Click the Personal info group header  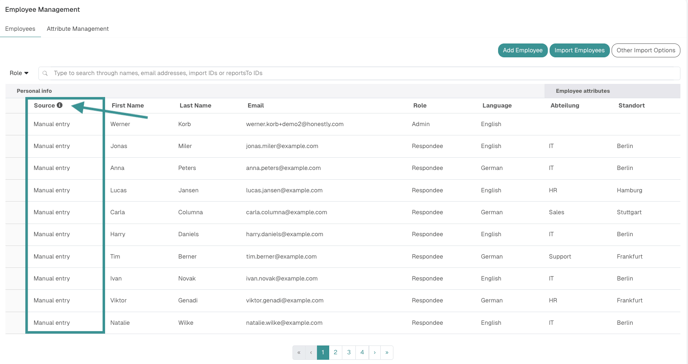[34, 91]
